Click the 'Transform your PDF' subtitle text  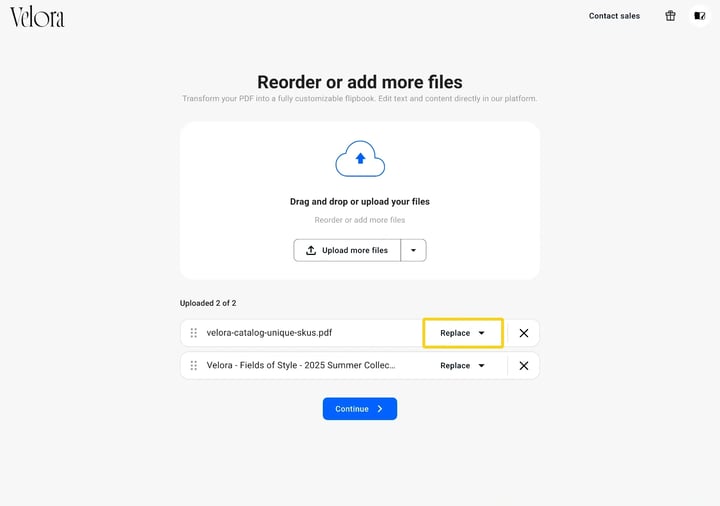click(360, 98)
